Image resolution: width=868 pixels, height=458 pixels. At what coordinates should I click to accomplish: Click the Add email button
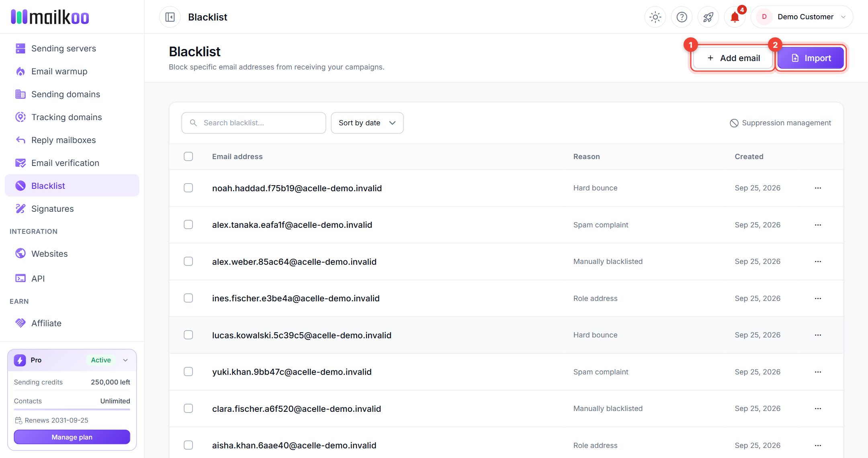[733, 58]
